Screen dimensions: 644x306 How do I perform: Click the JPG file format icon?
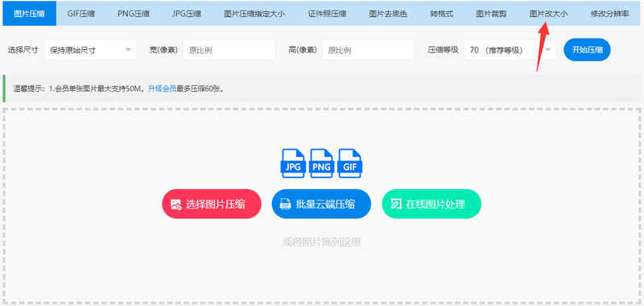(293, 163)
